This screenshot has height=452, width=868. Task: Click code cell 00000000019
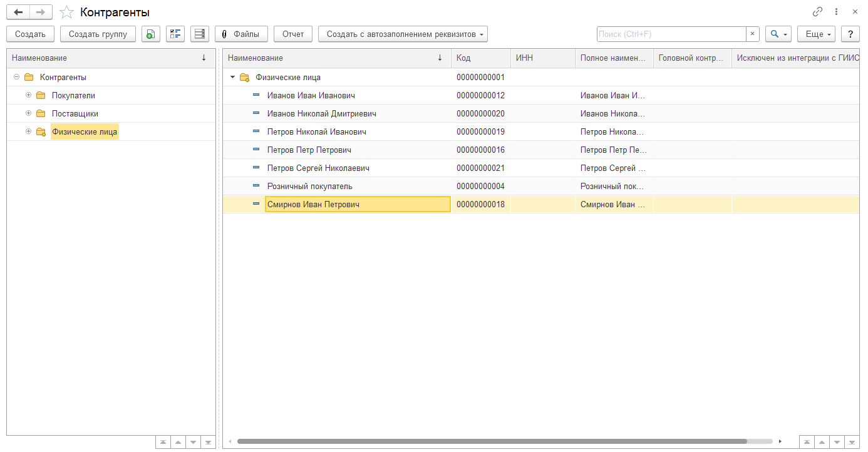click(481, 131)
